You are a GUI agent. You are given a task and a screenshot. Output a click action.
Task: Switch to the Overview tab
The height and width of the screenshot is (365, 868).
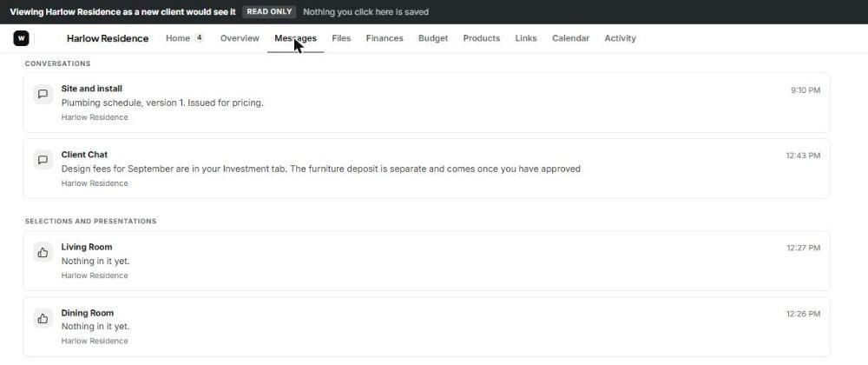240,38
